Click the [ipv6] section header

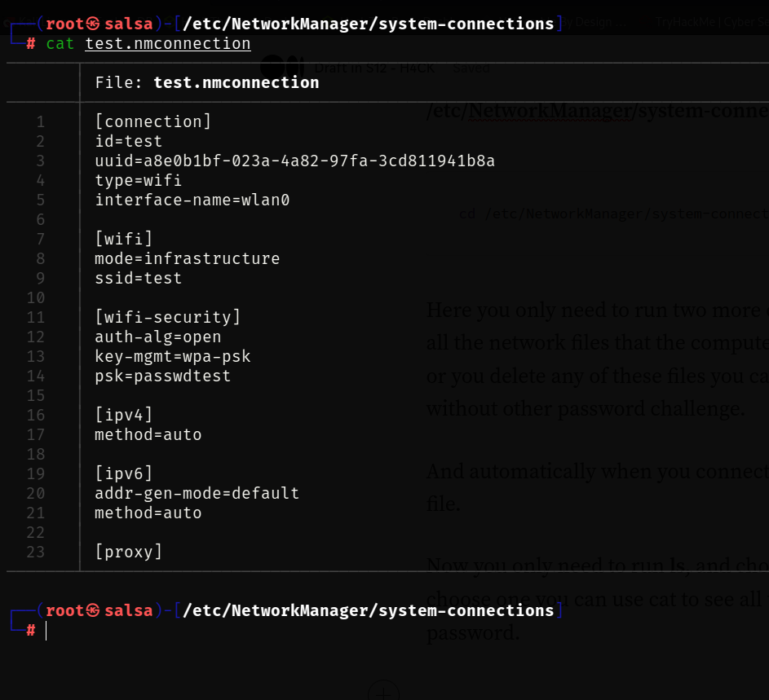(124, 473)
